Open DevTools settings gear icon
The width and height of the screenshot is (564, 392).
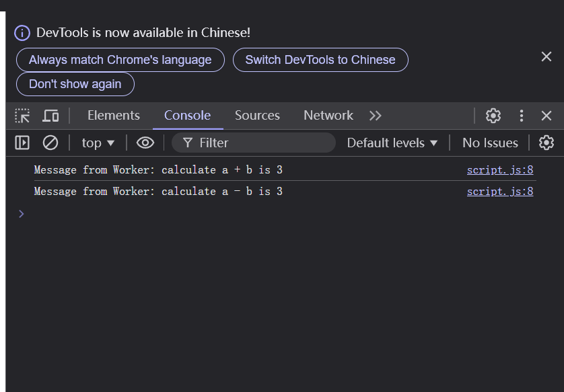(x=493, y=116)
